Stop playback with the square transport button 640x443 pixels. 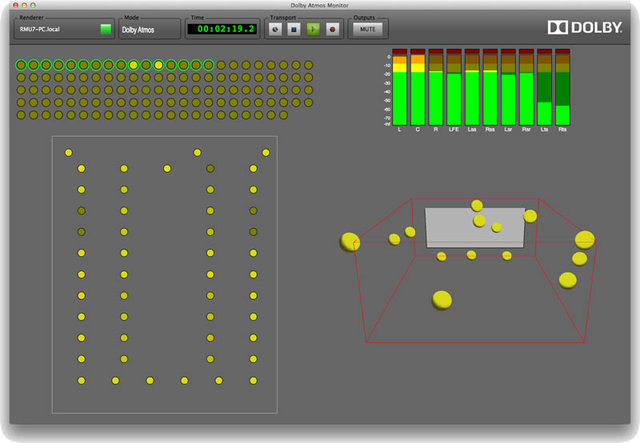coord(294,29)
